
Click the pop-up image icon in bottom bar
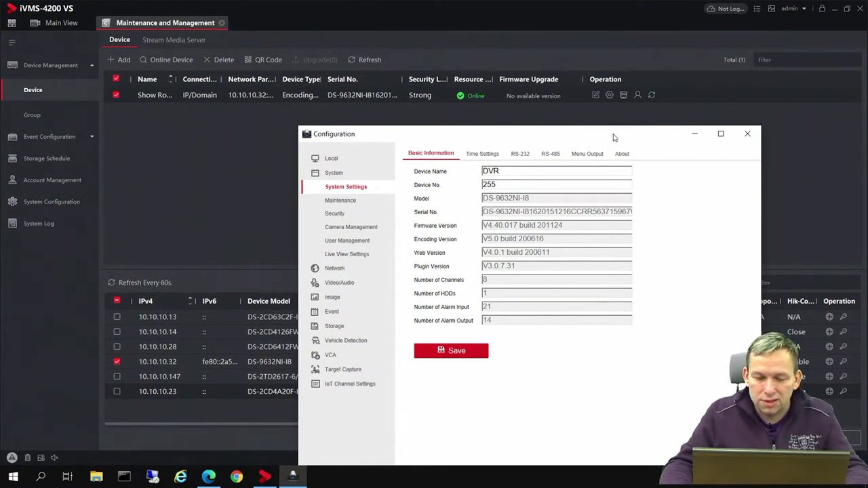tap(41, 457)
